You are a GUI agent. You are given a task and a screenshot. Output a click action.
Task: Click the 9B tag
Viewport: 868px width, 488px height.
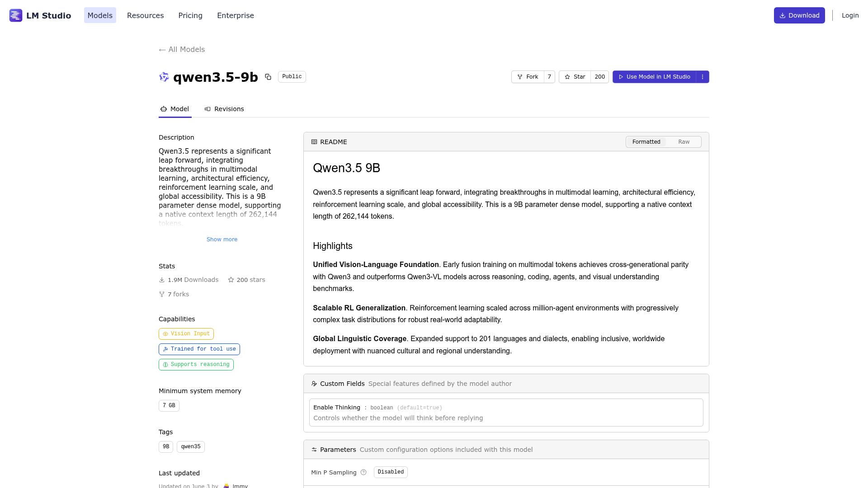click(x=166, y=447)
